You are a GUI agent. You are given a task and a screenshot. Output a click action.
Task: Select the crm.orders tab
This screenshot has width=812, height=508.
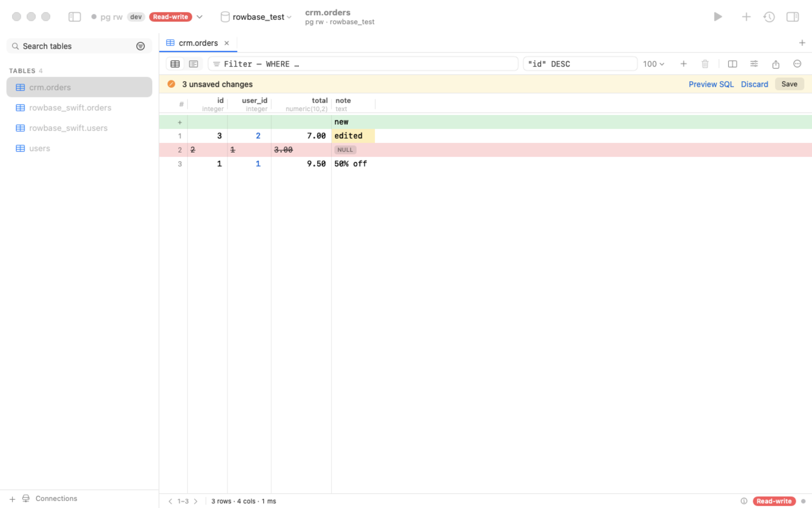point(198,43)
